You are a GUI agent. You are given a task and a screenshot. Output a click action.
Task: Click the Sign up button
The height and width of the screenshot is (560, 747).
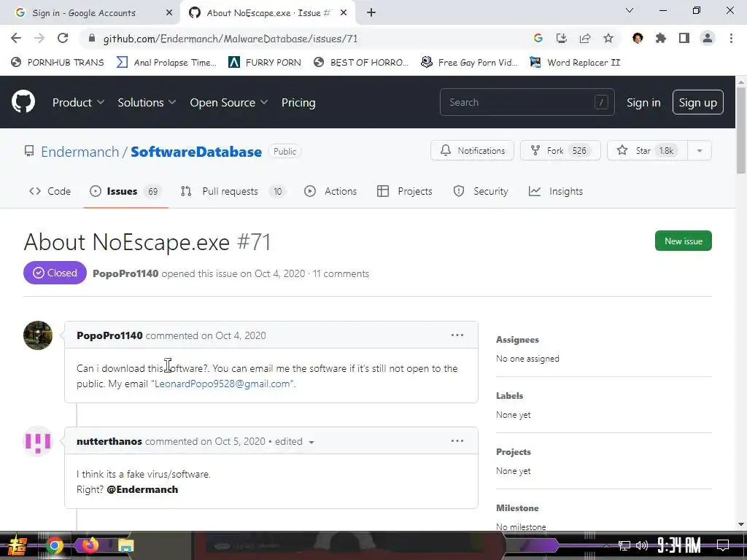pyautogui.click(x=697, y=102)
